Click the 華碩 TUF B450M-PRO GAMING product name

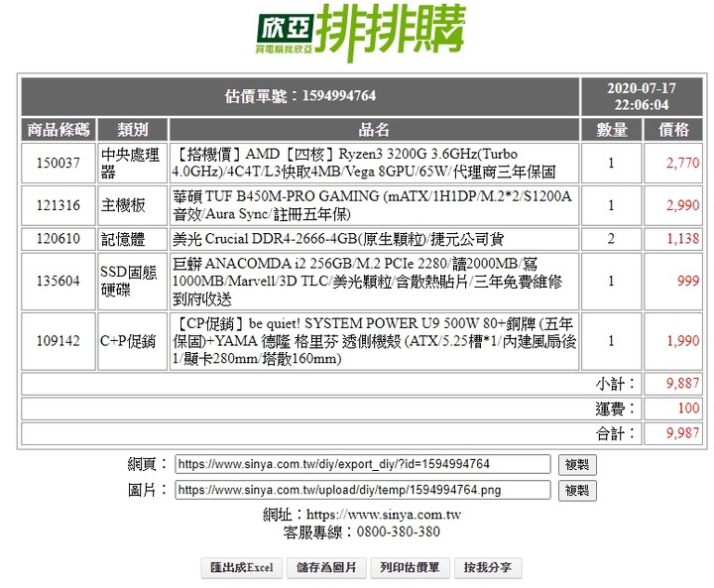pyautogui.click(x=374, y=205)
